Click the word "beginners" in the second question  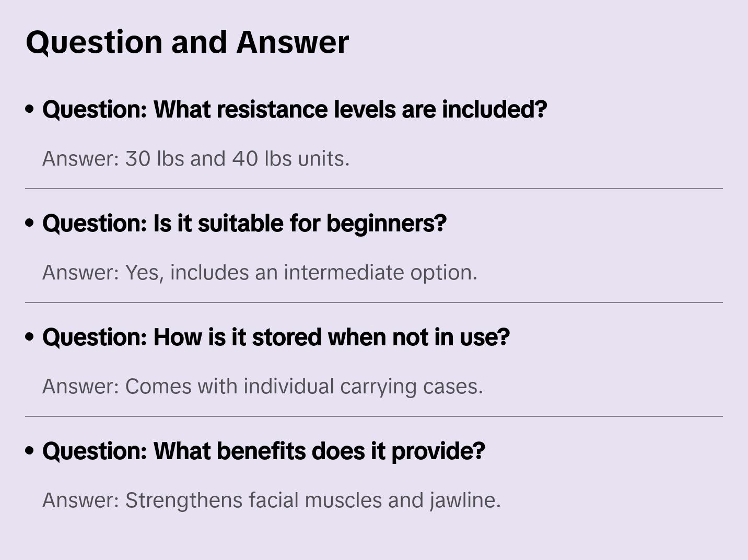[x=387, y=223]
